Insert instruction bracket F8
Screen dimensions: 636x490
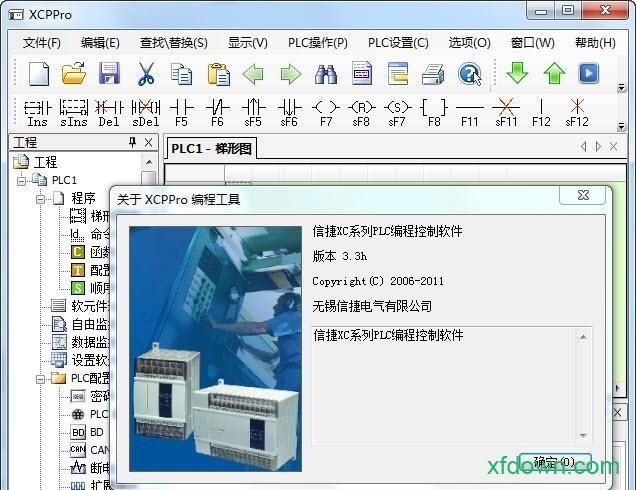[x=434, y=113]
